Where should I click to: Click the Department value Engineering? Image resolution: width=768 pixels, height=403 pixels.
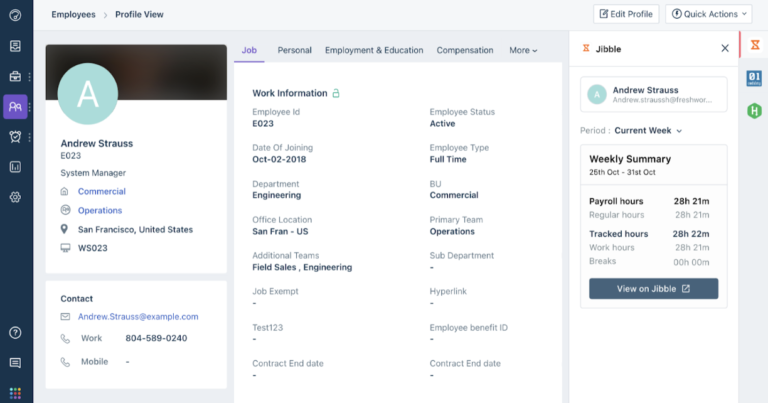[277, 195]
